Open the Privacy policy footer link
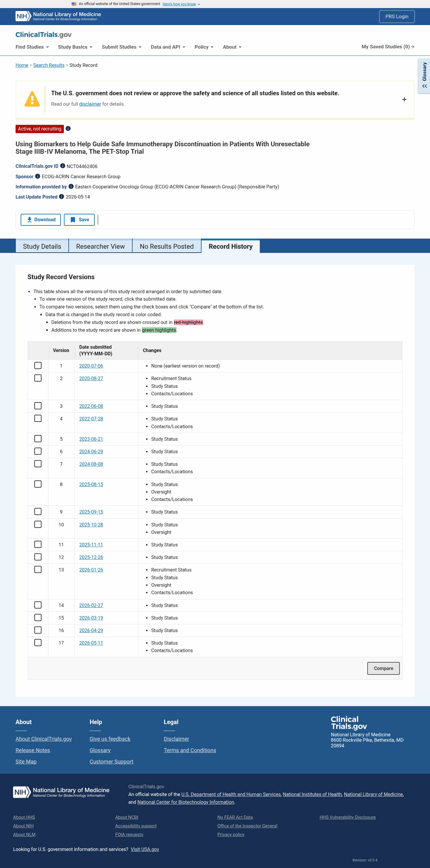The image size is (430, 868). tap(231, 834)
